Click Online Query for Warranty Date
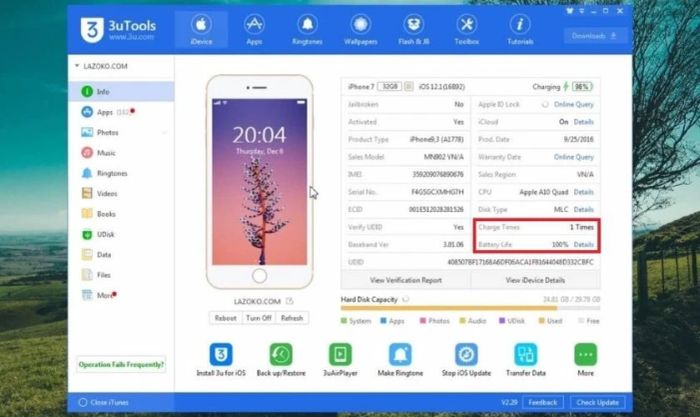Image resolution: width=700 pixels, height=417 pixels. click(x=574, y=157)
